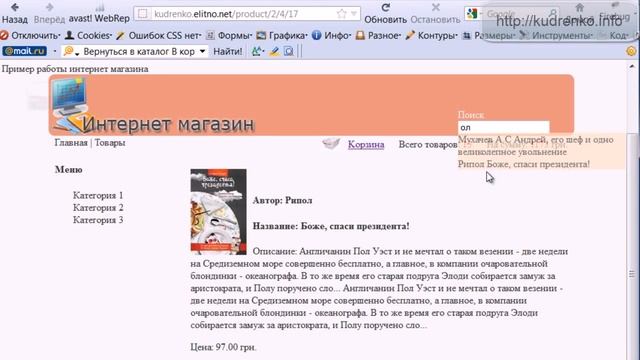Open the Инфо toolbar menu
The height and width of the screenshot is (360, 640).
point(331,36)
